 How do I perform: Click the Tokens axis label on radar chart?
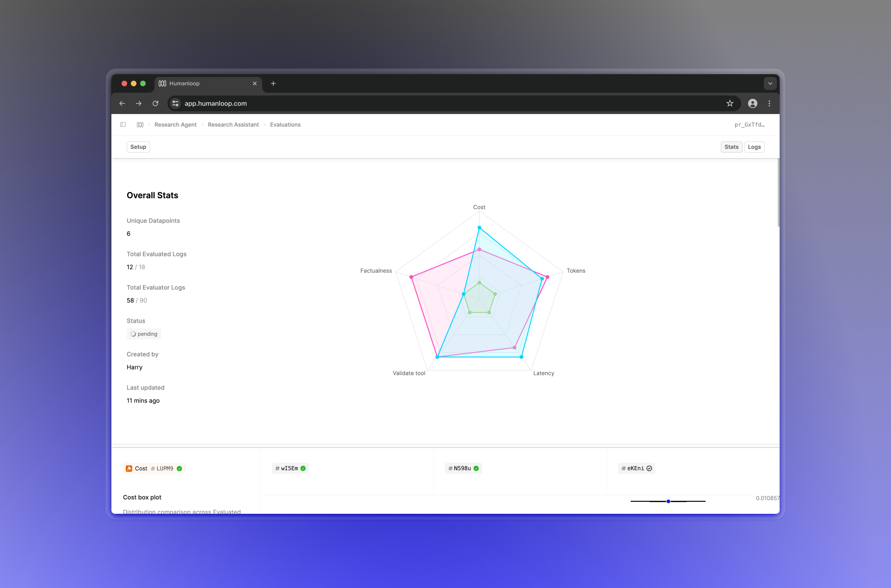[576, 271]
